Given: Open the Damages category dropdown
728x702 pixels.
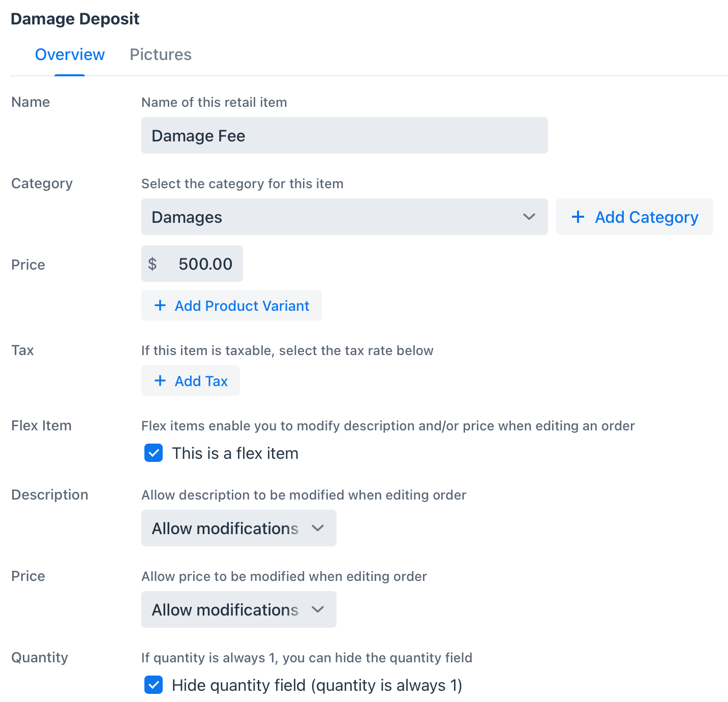Looking at the screenshot, I should 344,217.
